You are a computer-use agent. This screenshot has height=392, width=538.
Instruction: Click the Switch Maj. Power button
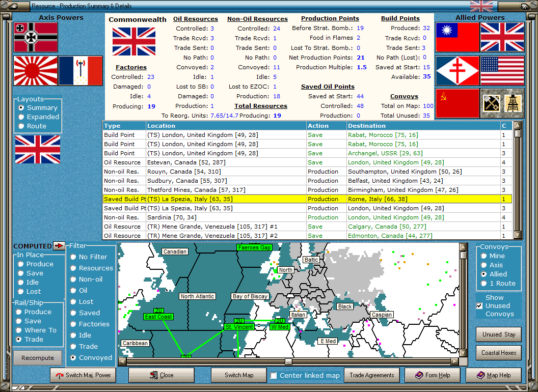[83, 375]
